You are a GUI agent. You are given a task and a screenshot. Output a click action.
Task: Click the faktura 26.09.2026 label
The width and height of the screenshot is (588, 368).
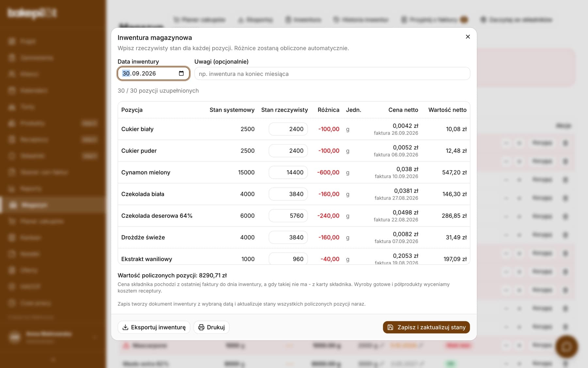(x=396, y=133)
